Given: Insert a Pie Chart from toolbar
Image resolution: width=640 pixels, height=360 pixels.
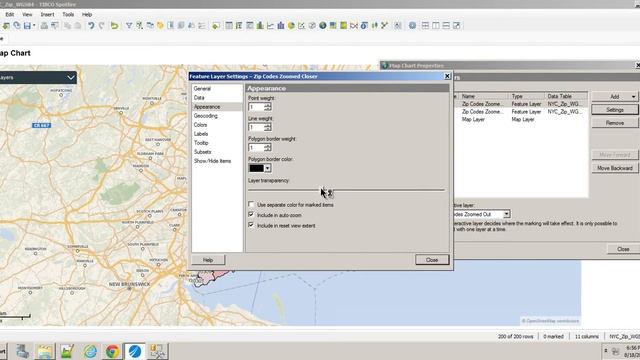Looking at the screenshot, I should tap(291, 26).
